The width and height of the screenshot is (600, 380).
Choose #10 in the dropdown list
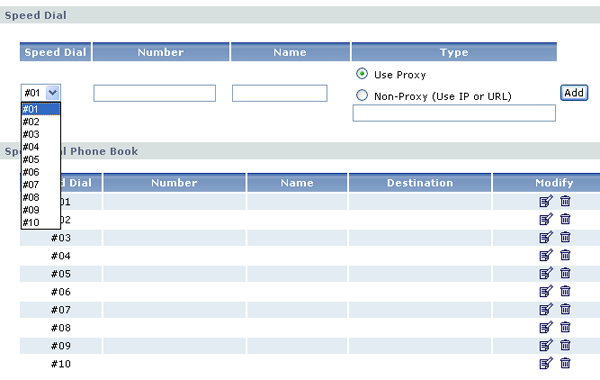click(41, 223)
